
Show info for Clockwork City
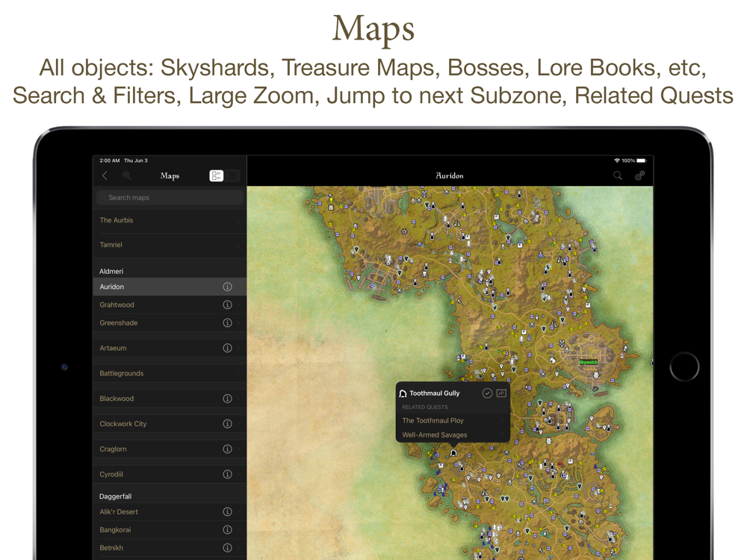(x=227, y=424)
